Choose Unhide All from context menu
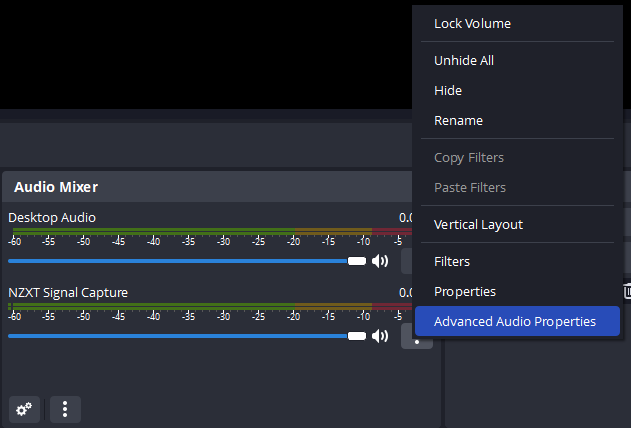 [464, 60]
